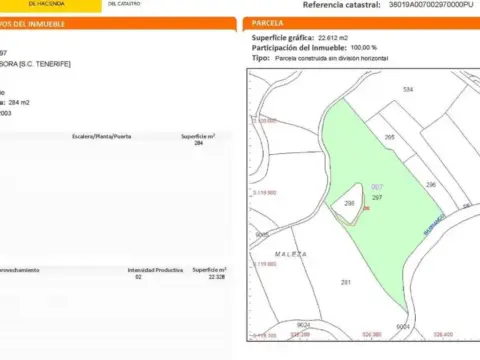The image size is (480, 360).
Task: Click the 'Superficie gráfica' value 22.612 m2
Action: (333, 38)
